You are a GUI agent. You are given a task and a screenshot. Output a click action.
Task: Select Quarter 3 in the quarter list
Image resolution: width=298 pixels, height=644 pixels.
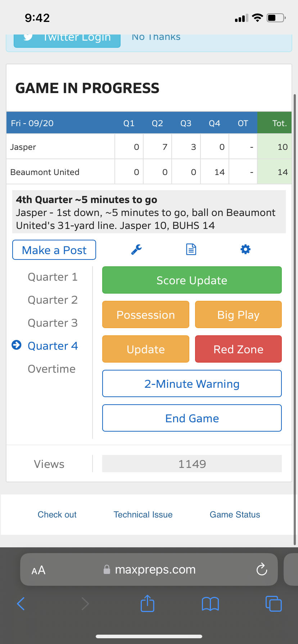point(53,323)
